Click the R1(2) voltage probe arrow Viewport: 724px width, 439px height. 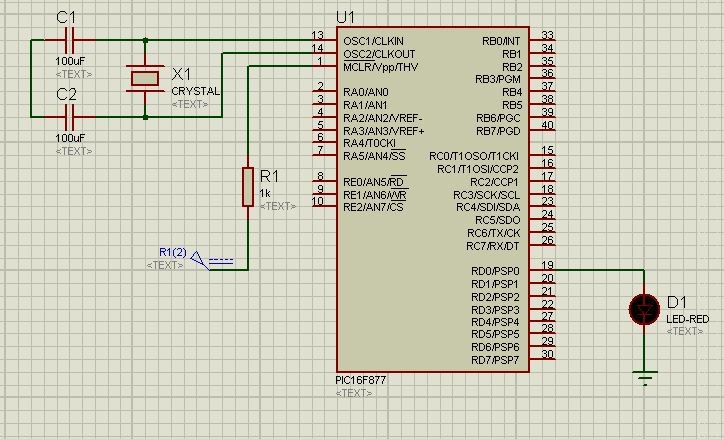(x=201, y=260)
